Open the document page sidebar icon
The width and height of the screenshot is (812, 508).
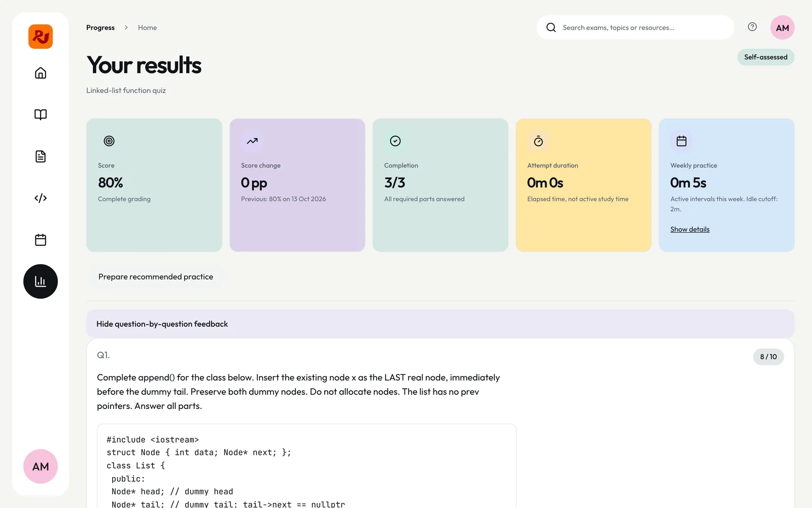click(x=41, y=156)
